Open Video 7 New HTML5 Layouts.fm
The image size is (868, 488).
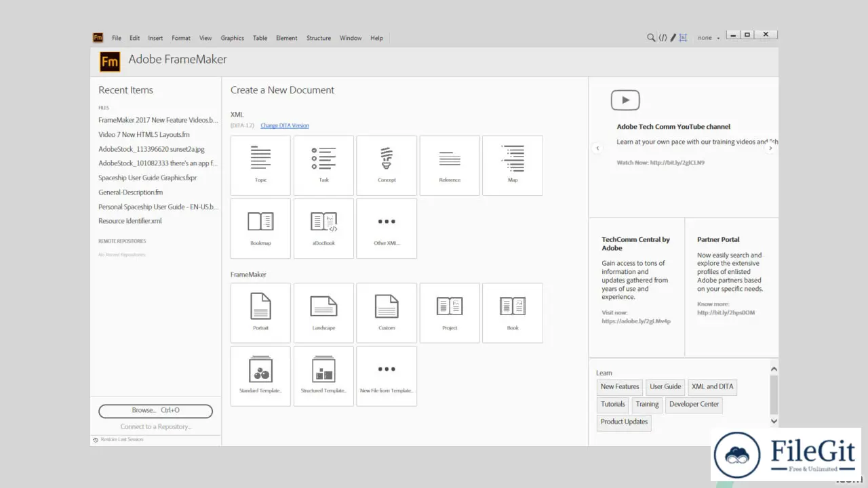[x=144, y=135]
